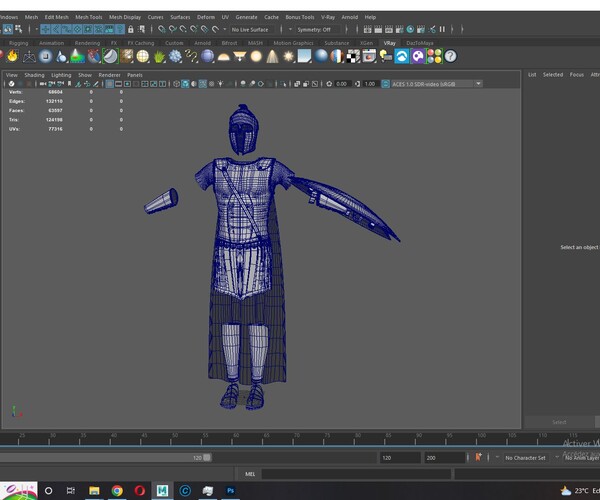Image resolution: width=600 pixels, height=500 pixels.
Task: Click the four colored spheres shelf icon
Action: 434,56
